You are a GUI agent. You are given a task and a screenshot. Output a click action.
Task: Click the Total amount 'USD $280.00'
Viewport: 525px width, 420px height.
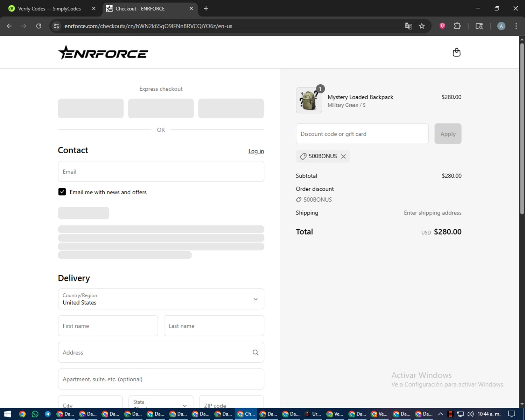pyautogui.click(x=441, y=232)
